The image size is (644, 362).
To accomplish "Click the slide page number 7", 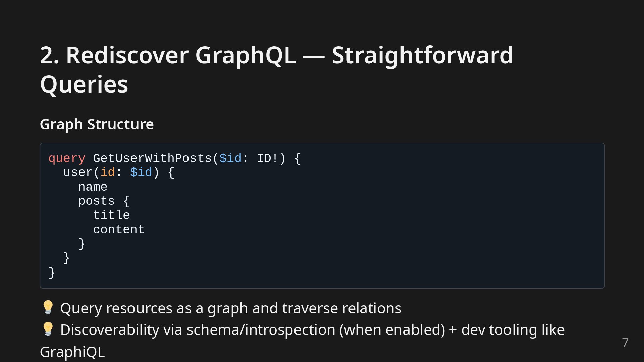I will pos(625,343).
